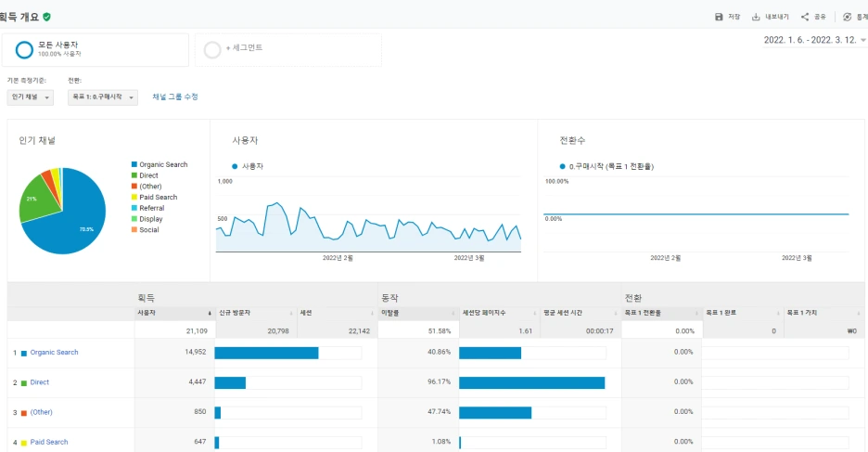868x452 pixels.
Task: Click the 목표 1 전환율 column header
Action: 643,313
